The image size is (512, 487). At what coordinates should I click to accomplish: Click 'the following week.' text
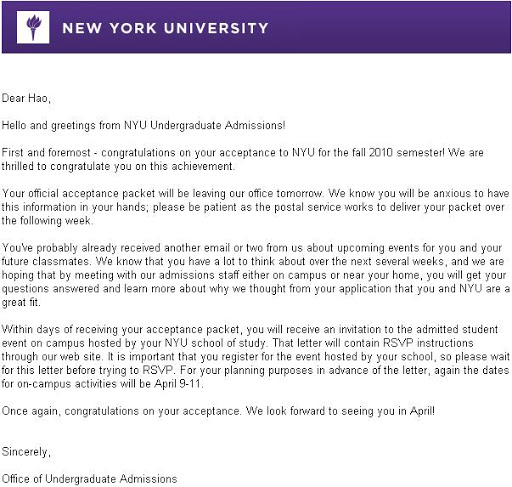pyautogui.click(x=47, y=221)
